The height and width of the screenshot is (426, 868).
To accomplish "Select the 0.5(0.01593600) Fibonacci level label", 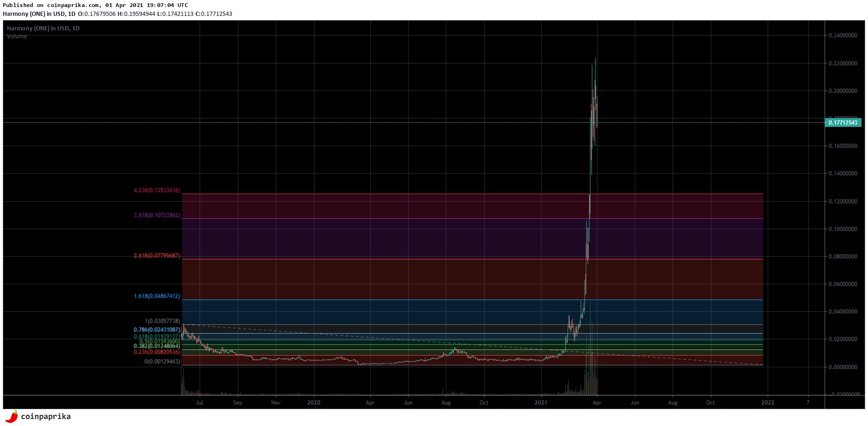I will point(160,342).
